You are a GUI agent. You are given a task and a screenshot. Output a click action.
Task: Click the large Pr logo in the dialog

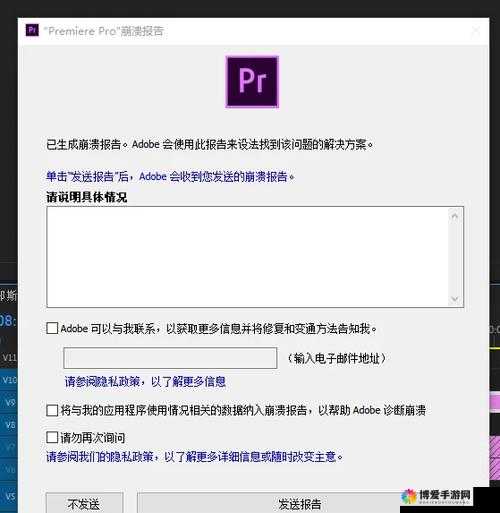pos(252,82)
